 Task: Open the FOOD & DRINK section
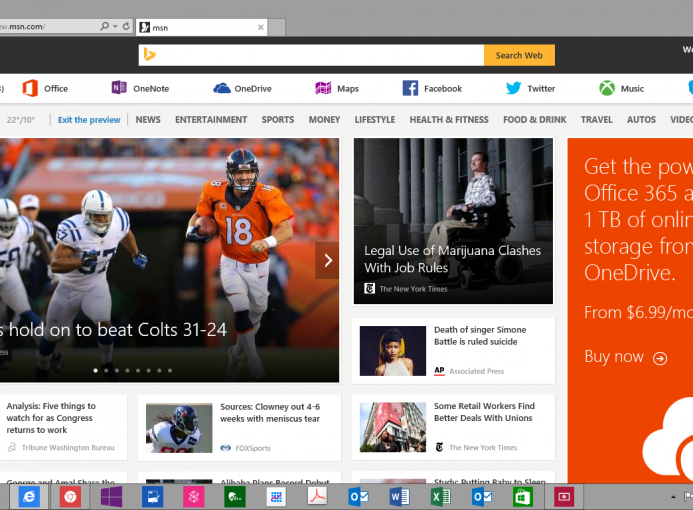click(x=535, y=120)
